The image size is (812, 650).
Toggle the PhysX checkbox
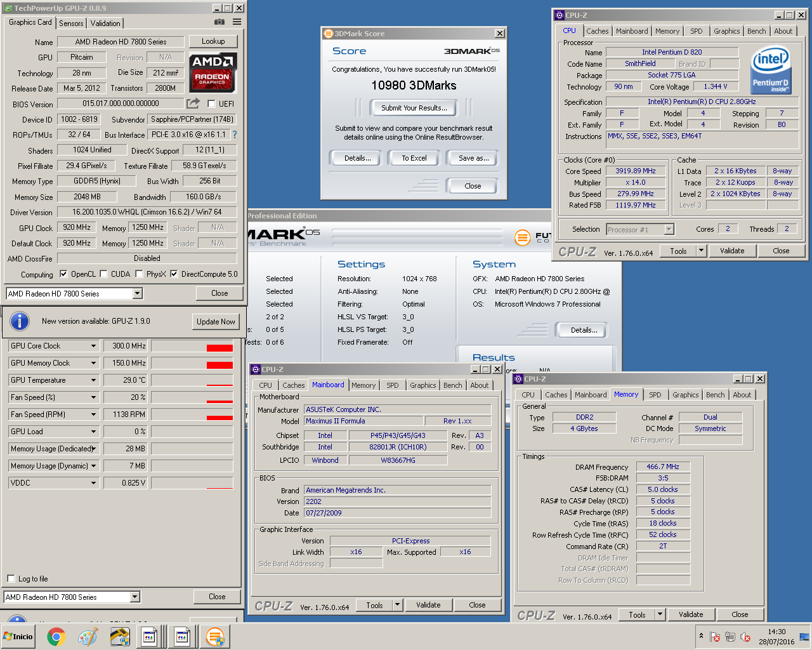point(139,274)
